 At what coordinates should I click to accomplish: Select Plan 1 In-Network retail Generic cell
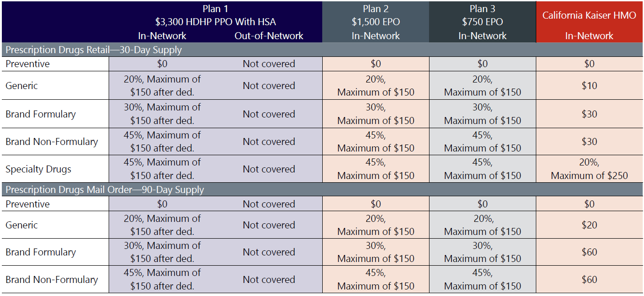point(162,86)
